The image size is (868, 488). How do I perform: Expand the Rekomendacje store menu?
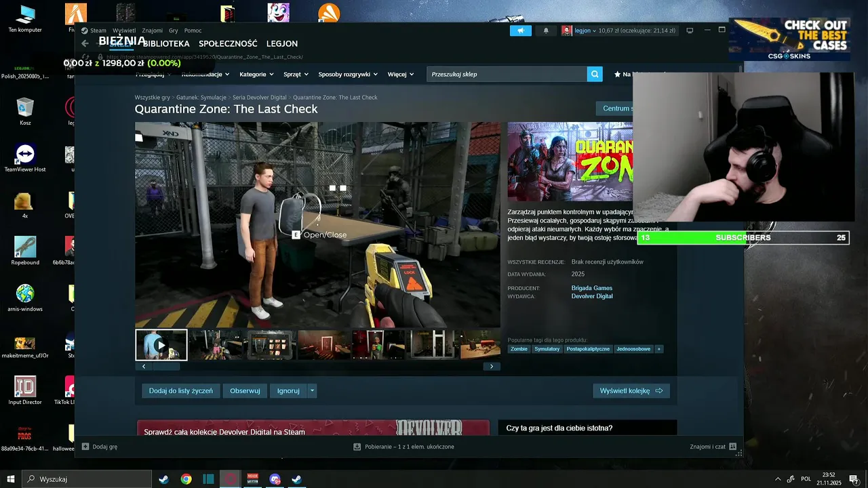click(205, 74)
